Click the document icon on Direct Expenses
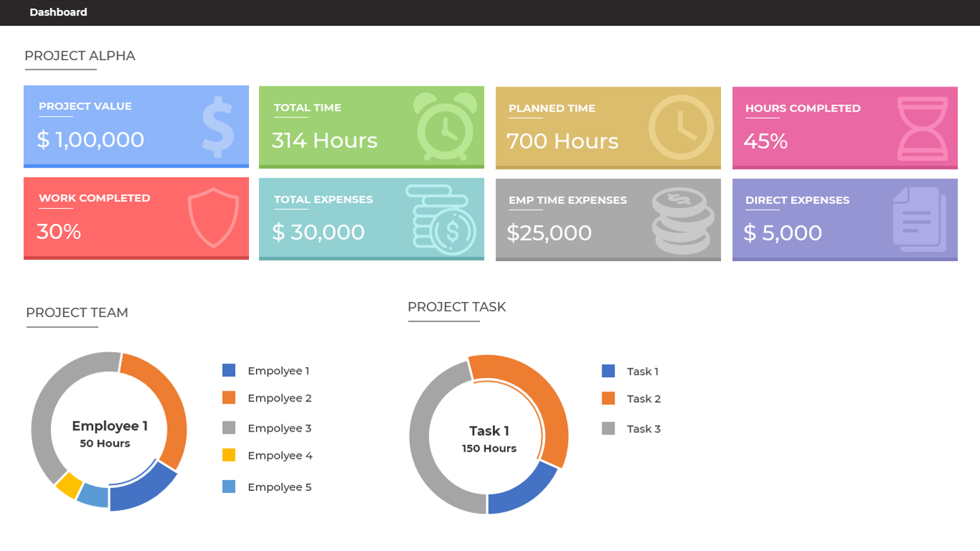The image size is (980, 551). tap(919, 220)
